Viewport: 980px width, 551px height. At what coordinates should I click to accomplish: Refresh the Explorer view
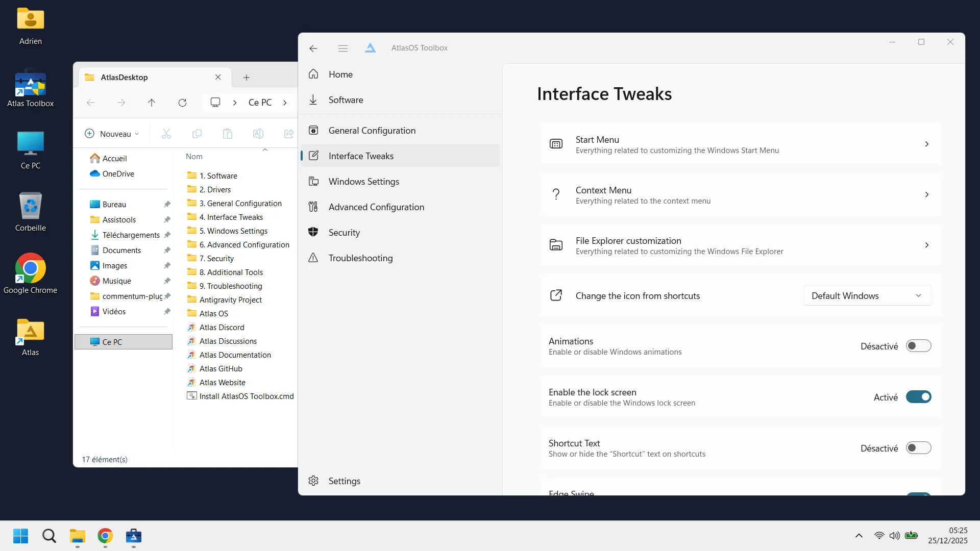click(182, 103)
